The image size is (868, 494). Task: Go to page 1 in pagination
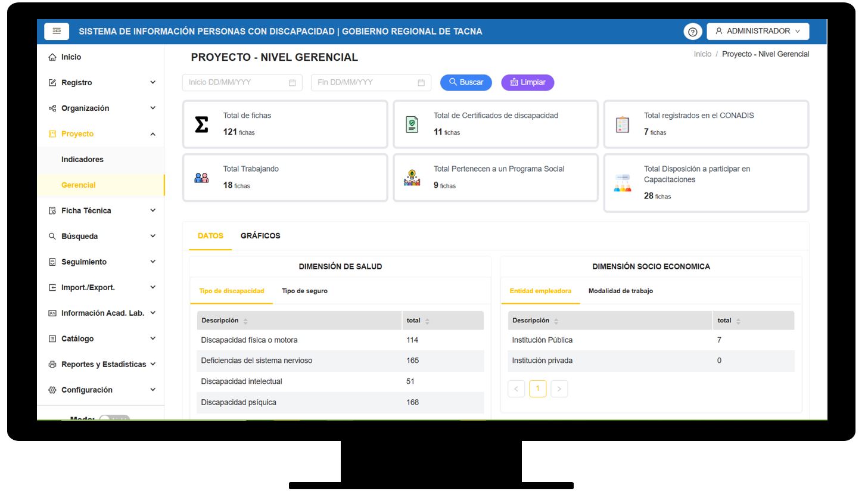(x=537, y=389)
